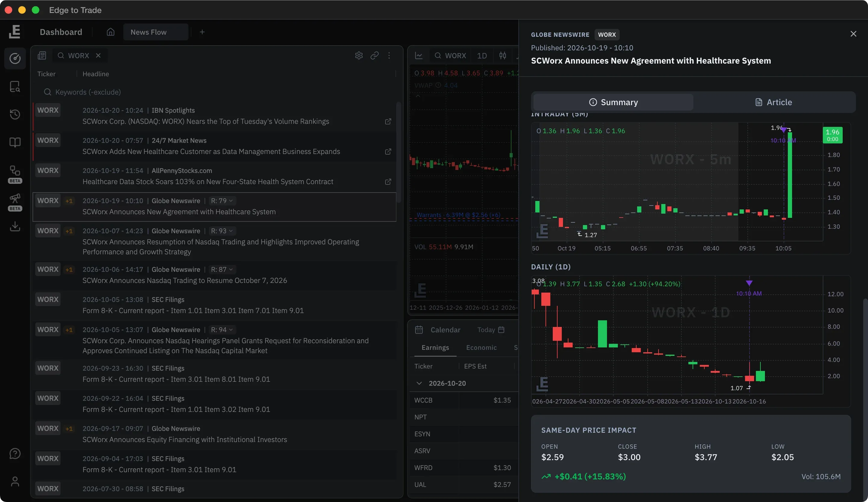868x502 pixels.
Task: Click WORX search field in chart panel
Action: [450, 55]
